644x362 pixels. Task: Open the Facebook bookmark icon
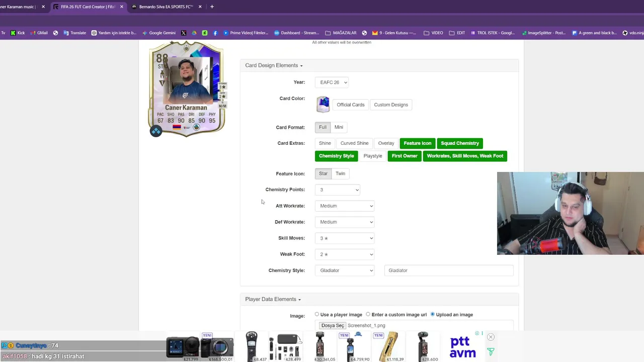[x=215, y=33]
